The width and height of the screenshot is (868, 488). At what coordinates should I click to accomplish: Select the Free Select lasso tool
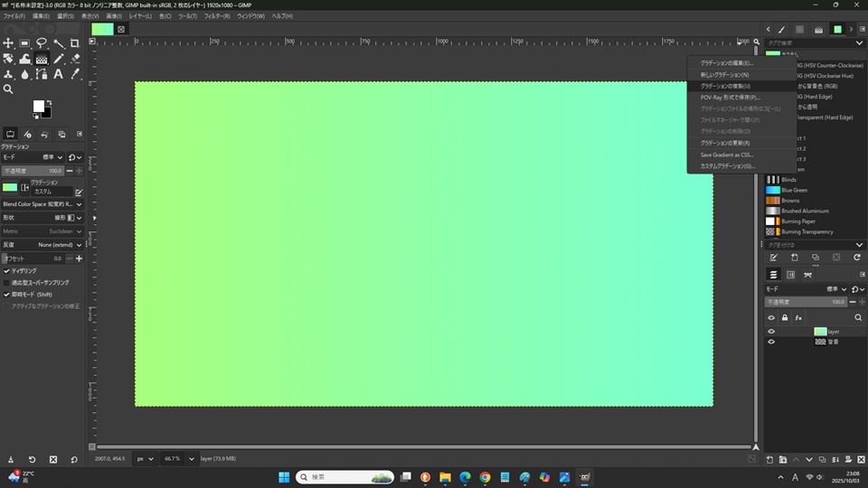click(42, 43)
